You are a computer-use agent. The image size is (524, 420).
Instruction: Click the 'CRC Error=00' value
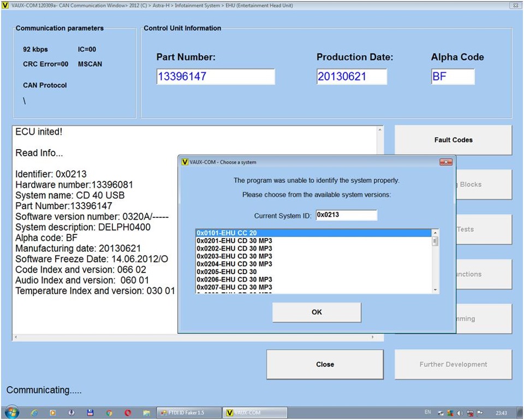45,64
